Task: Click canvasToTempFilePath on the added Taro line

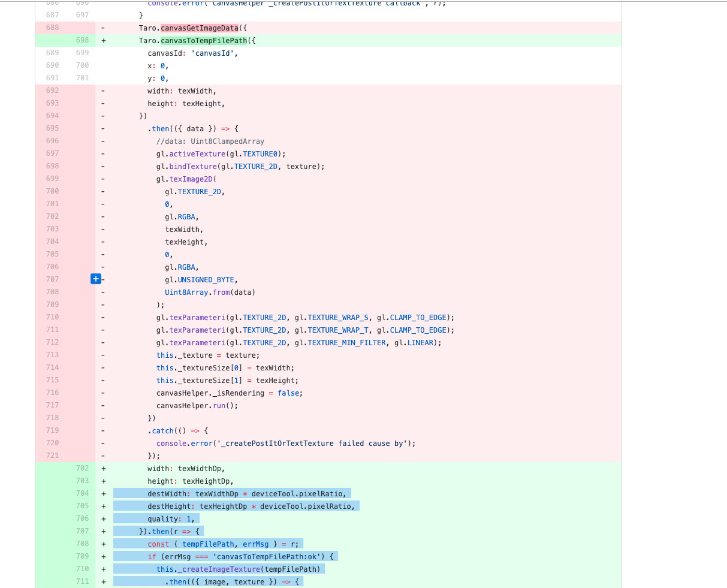Action: 203,41
